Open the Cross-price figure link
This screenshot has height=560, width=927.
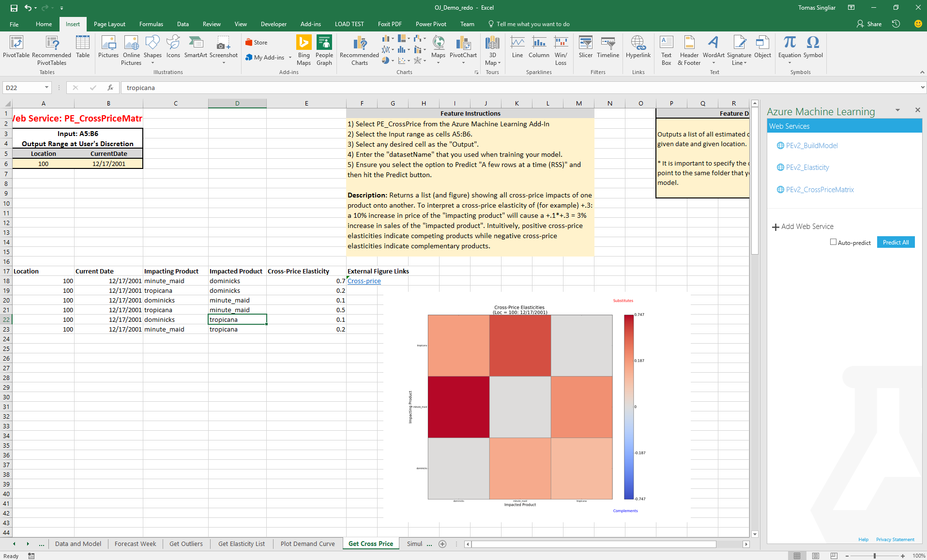point(364,281)
